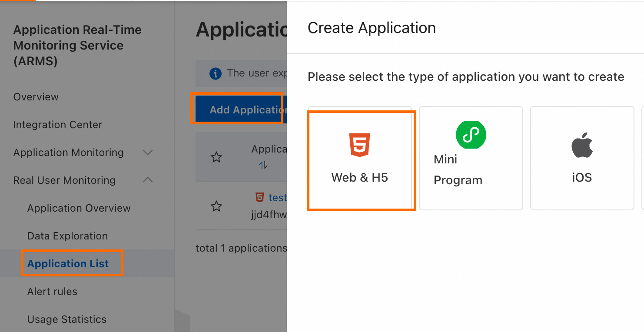Click the info icon in the notice banner
The width and height of the screenshot is (644, 332).
click(216, 73)
